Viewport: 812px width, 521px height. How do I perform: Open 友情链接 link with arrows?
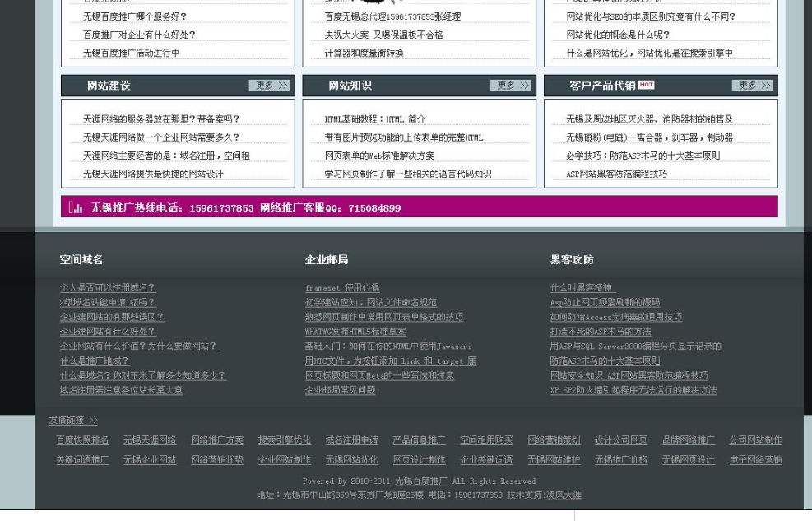click(x=73, y=420)
